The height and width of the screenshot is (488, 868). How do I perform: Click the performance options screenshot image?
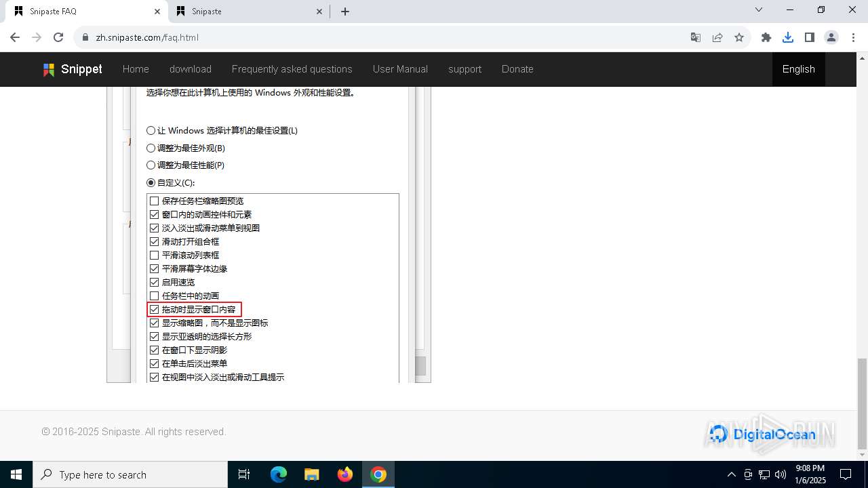point(269,235)
